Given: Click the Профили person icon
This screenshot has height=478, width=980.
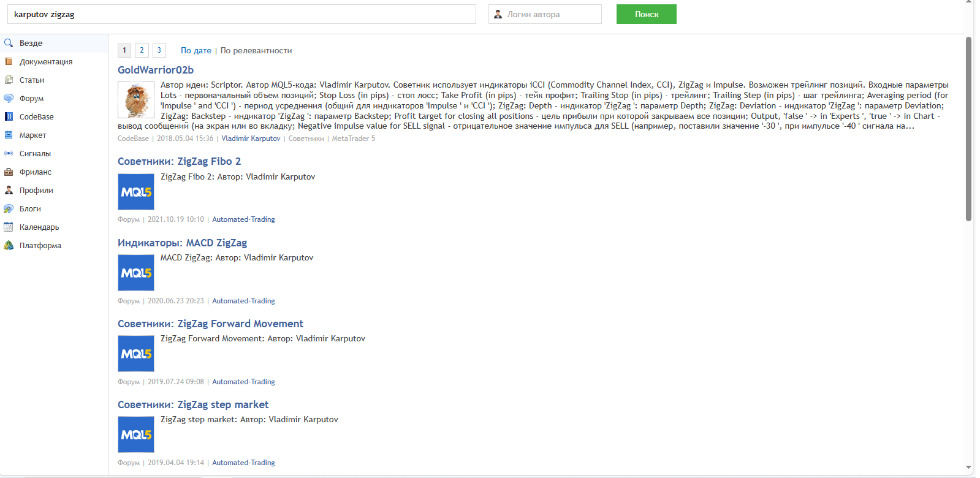Looking at the screenshot, I should coord(9,190).
